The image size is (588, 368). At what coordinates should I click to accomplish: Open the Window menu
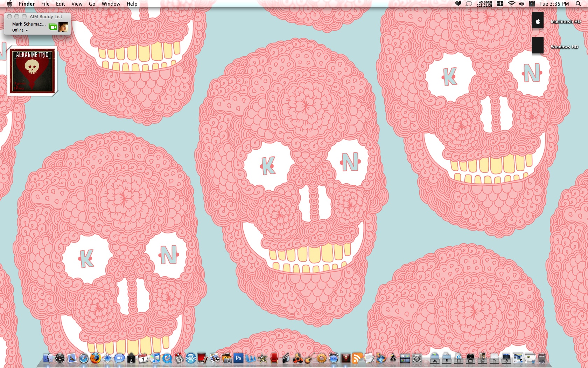tap(111, 4)
